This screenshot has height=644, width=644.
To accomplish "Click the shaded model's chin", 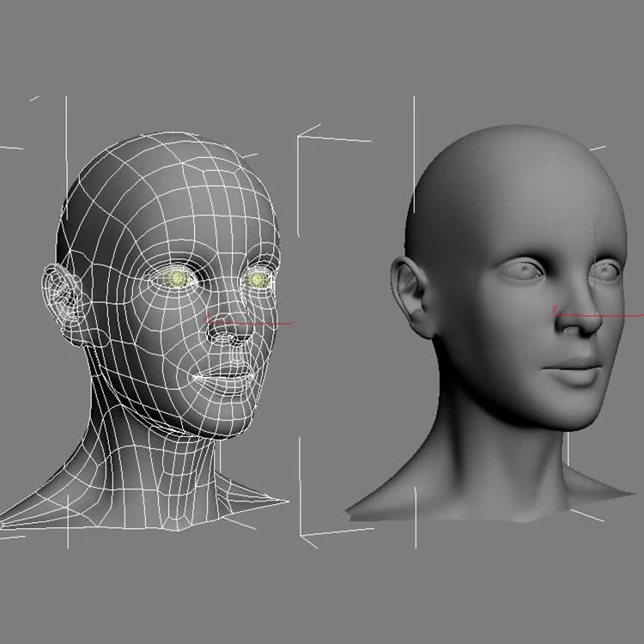I will click(x=577, y=414).
